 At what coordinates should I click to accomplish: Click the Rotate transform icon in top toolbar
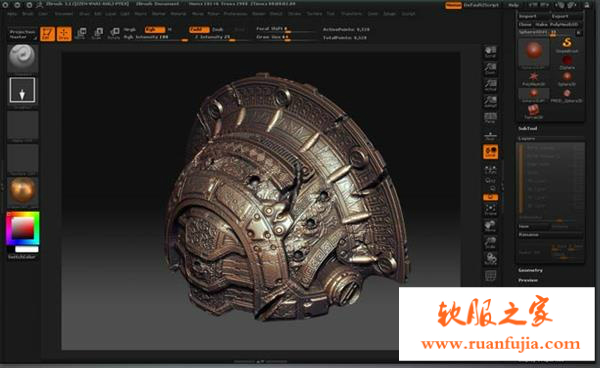(114, 34)
